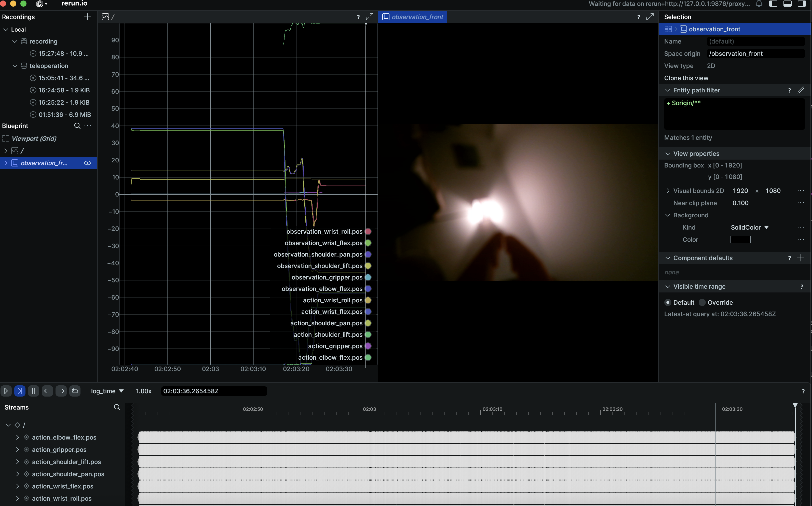Screen dimensions: 812x506
Task: Toggle observation_wrist_roll.pos legend entry
Action: pos(329,232)
